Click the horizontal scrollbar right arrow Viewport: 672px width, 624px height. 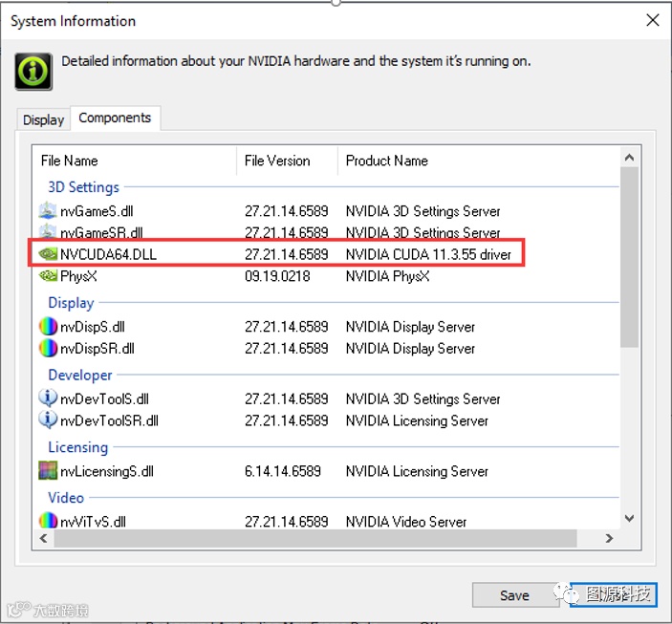click(x=609, y=538)
